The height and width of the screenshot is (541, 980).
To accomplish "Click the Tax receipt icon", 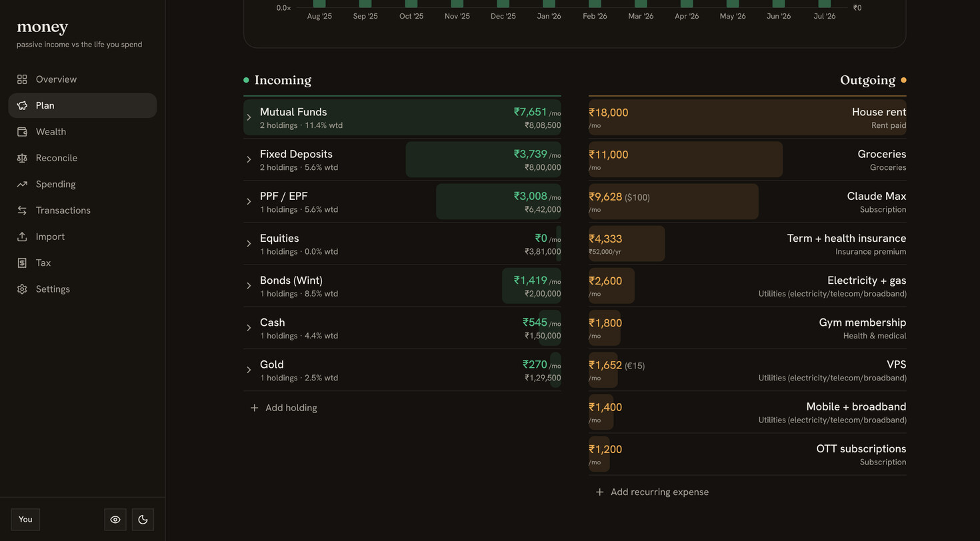I will pyautogui.click(x=22, y=263).
